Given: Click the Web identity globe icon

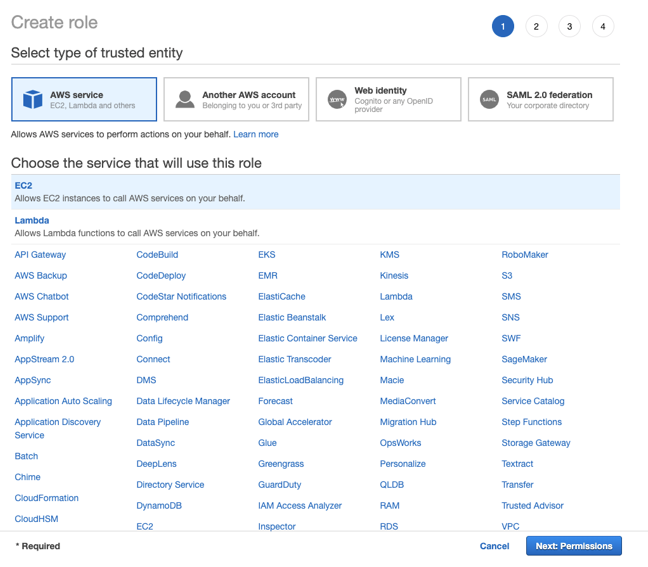Looking at the screenshot, I should [x=337, y=99].
